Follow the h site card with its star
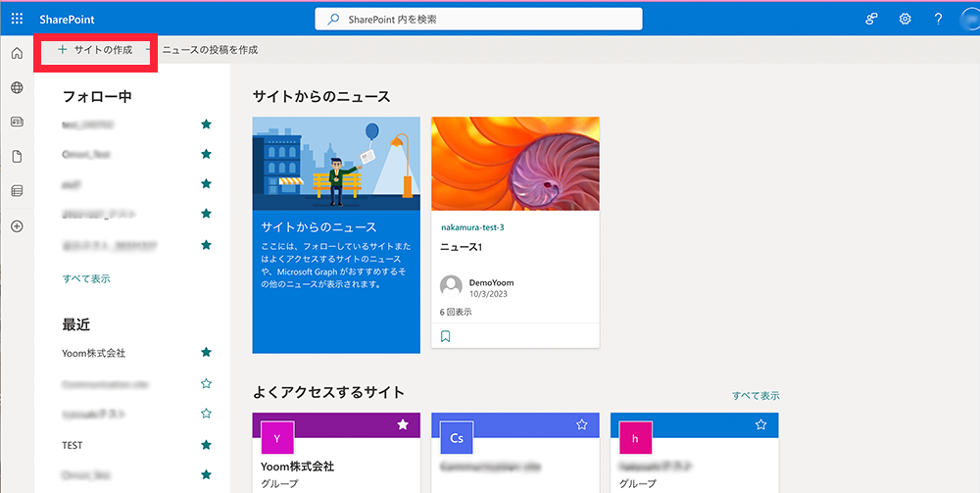Screen dimensions: 980x493 click(760, 425)
